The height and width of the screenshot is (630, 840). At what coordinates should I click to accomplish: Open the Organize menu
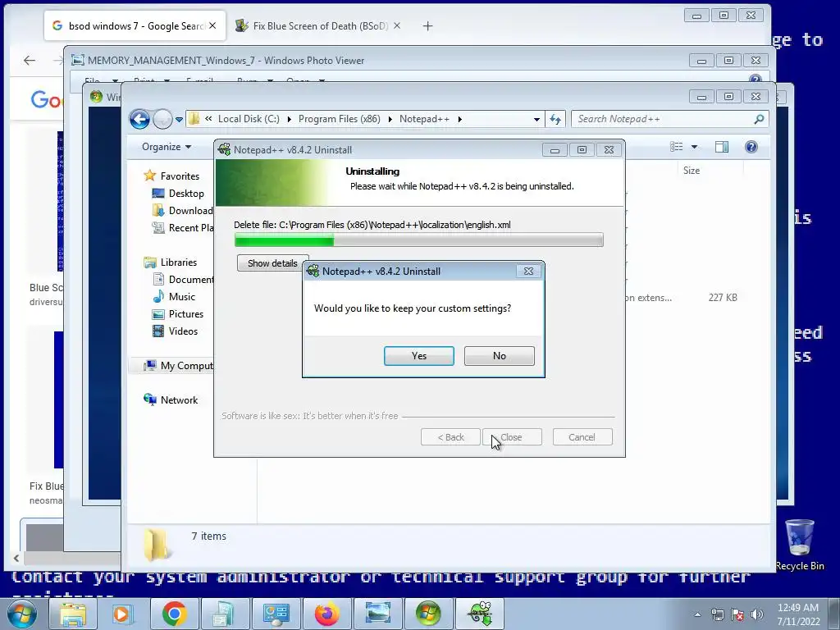[x=166, y=147]
